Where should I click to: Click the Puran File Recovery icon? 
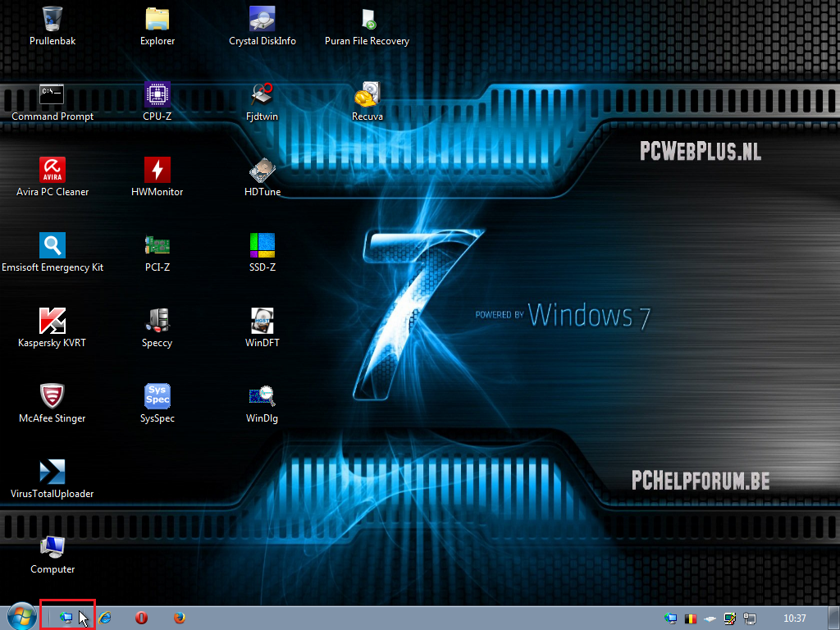367,20
